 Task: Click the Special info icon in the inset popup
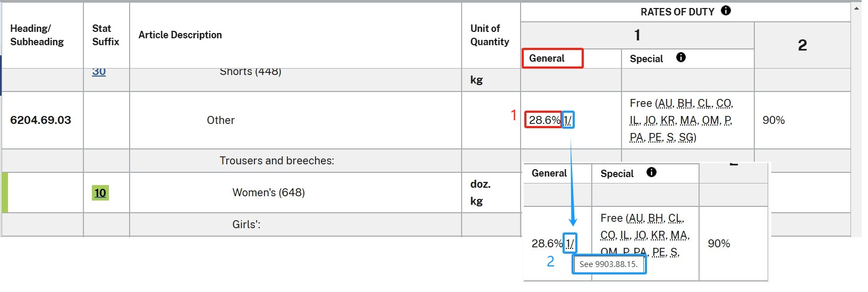point(651,172)
